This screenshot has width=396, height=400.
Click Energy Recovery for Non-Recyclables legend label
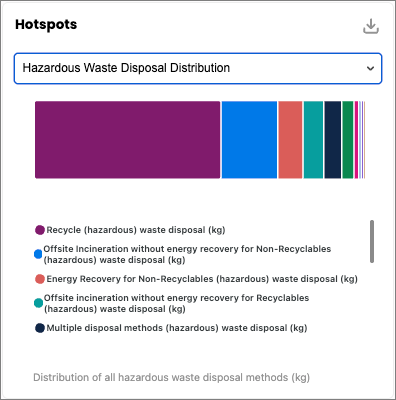[x=202, y=279]
